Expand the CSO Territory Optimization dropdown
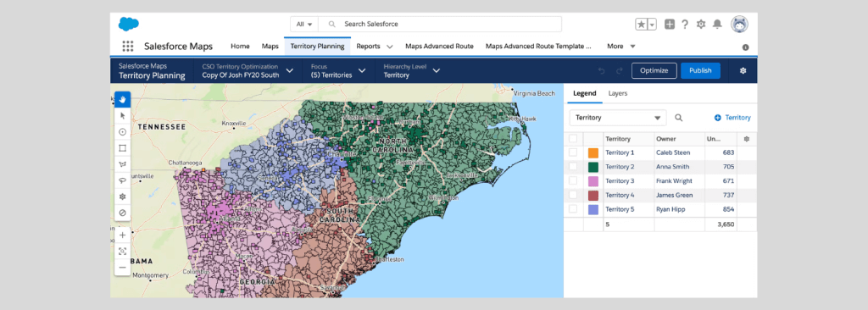Screen dimensions: 868x310 coord(290,71)
